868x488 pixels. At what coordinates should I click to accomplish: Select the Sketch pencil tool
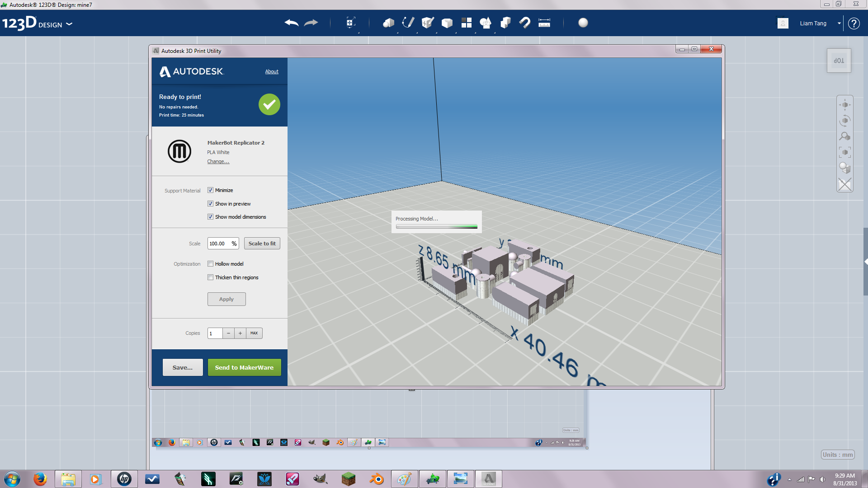click(x=408, y=23)
